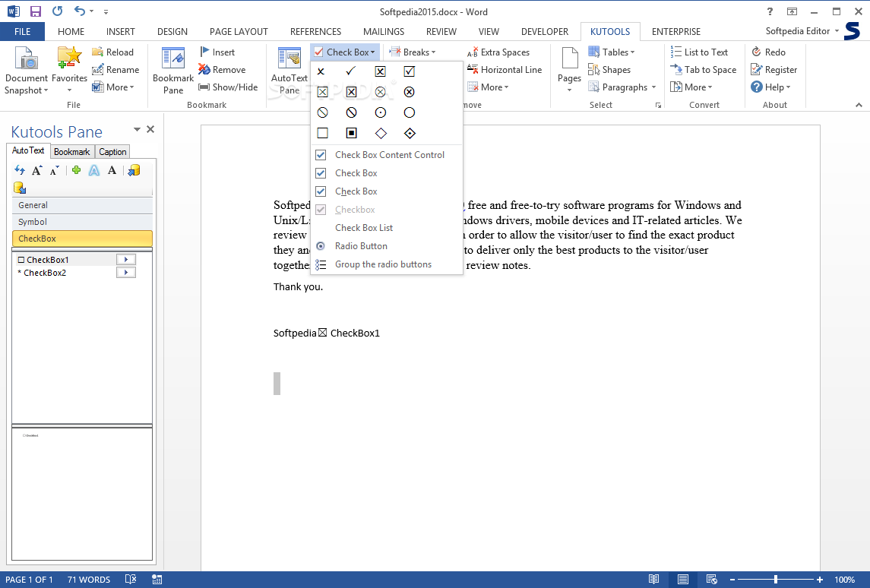
Task: Switch to Read Mode view icon
Action: [x=654, y=579]
